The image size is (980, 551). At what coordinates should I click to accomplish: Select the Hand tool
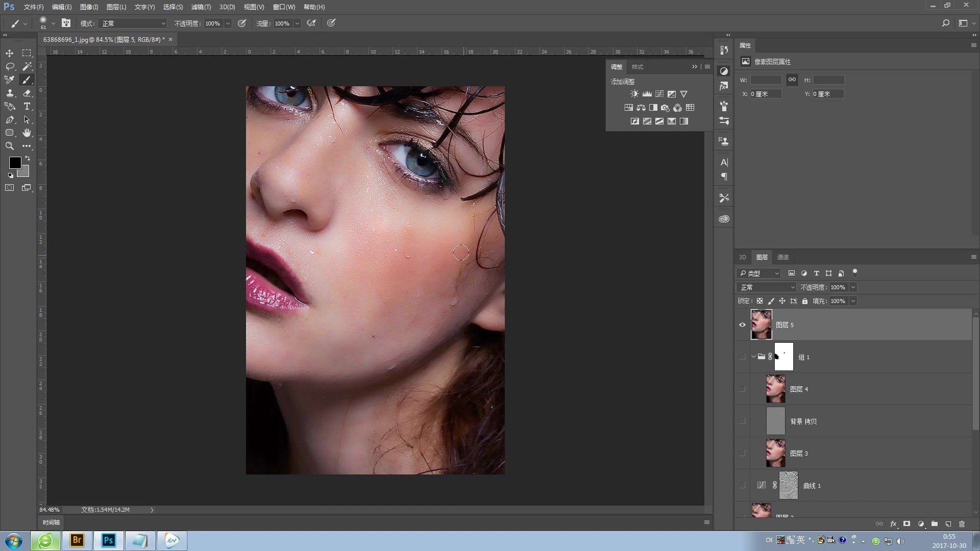point(27,133)
